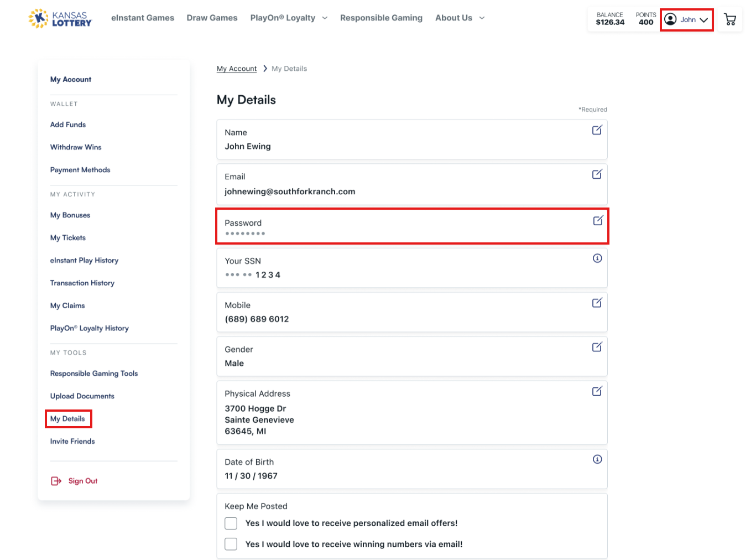Click the My Details breadcrumb text
Screen dimensions: 756x560
pos(289,69)
